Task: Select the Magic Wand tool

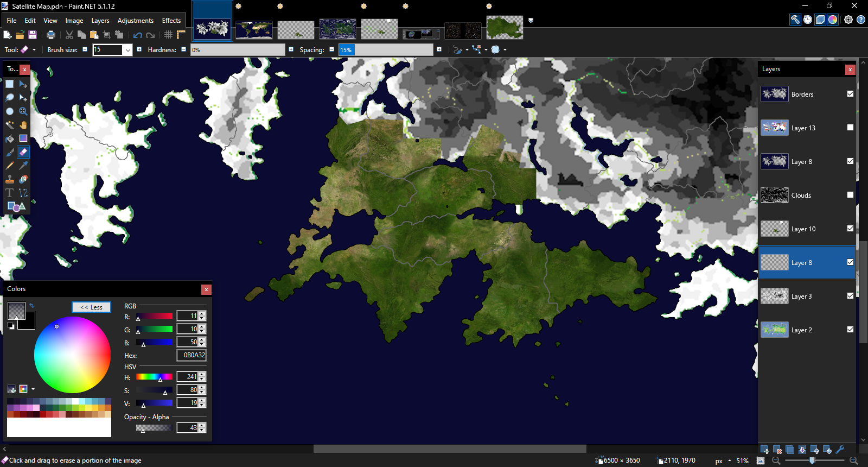Action: 10,125
